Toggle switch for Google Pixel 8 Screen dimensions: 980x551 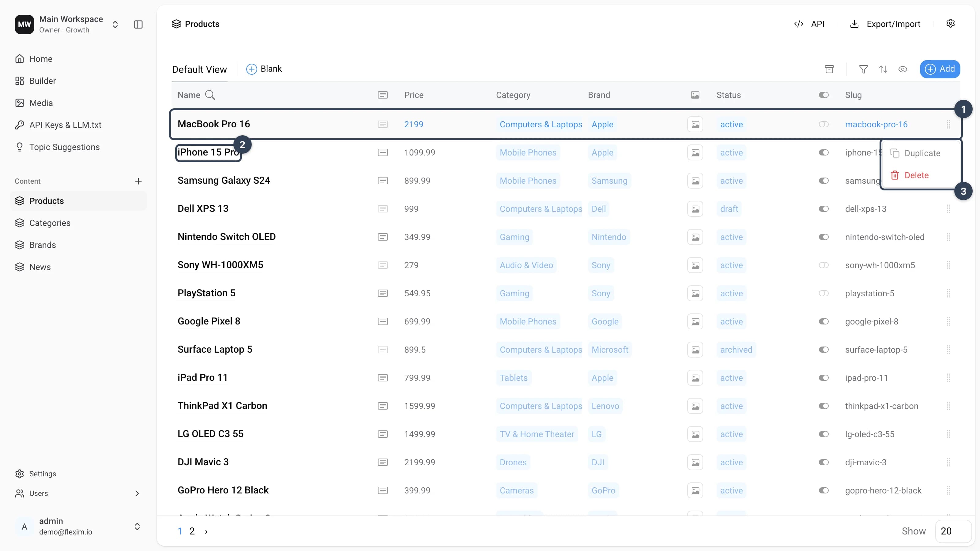pos(824,321)
